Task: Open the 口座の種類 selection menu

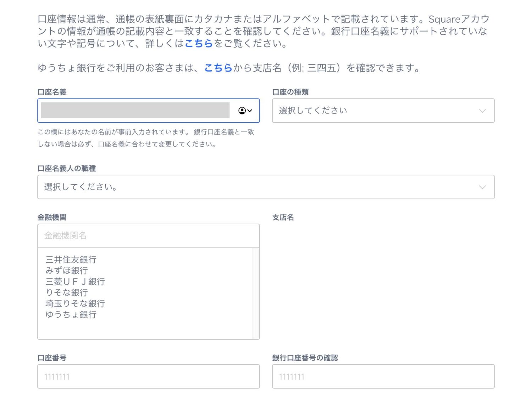Action: [383, 111]
